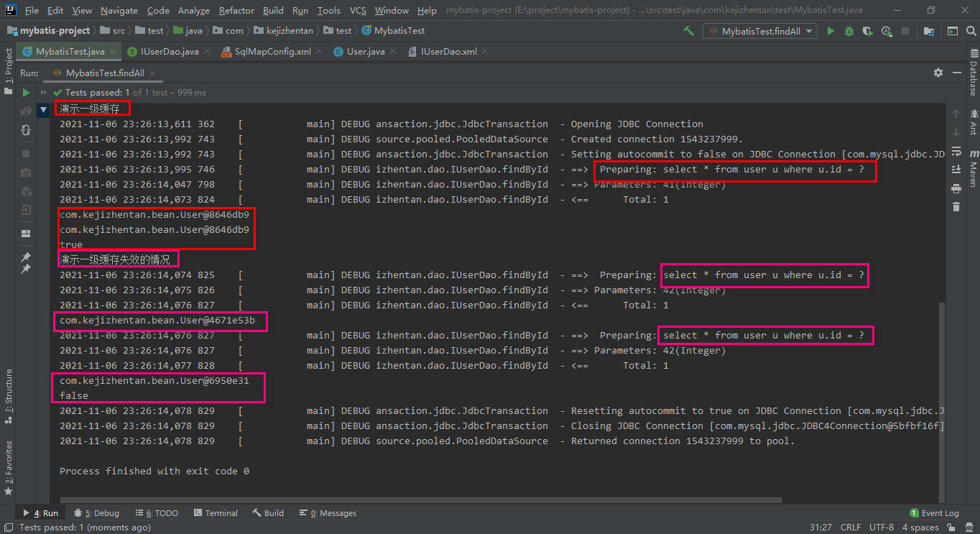This screenshot has height=534, width=980.
Task: Open the Structure tool window
Action: pos(9,395)
